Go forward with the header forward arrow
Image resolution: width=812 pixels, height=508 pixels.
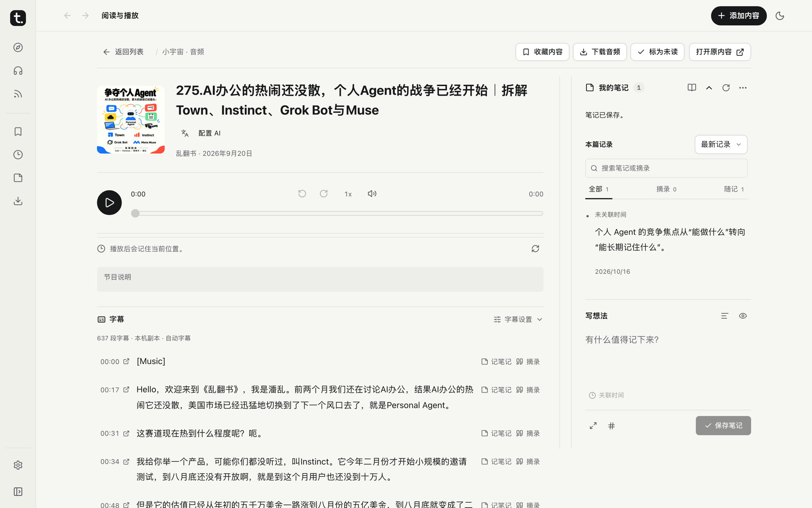tap(85, 15)
